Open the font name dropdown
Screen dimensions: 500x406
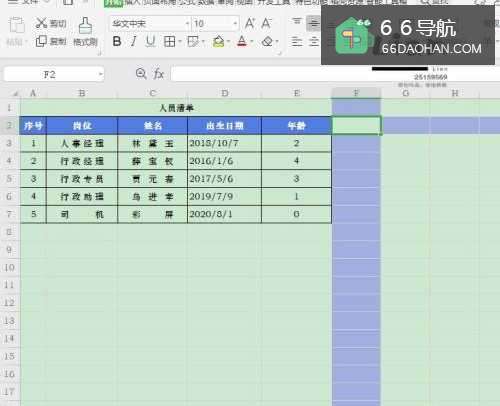point(187,23)
